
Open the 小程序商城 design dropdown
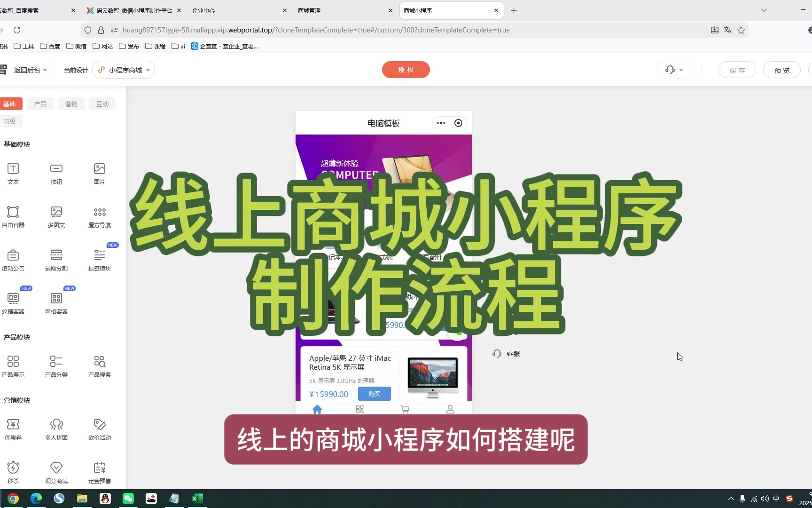coord(124,70)
